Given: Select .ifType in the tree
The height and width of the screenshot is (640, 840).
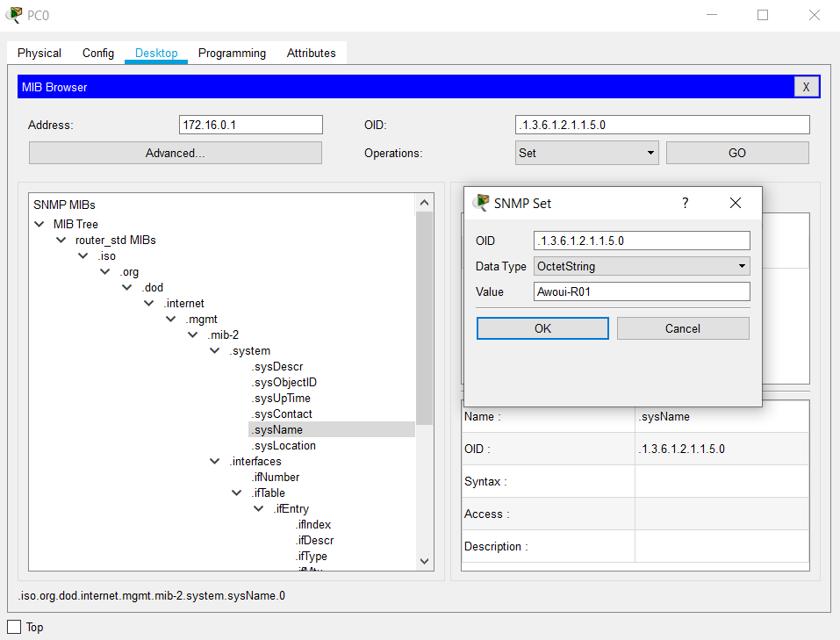Looking at the screenshot, I should (312, 557).
